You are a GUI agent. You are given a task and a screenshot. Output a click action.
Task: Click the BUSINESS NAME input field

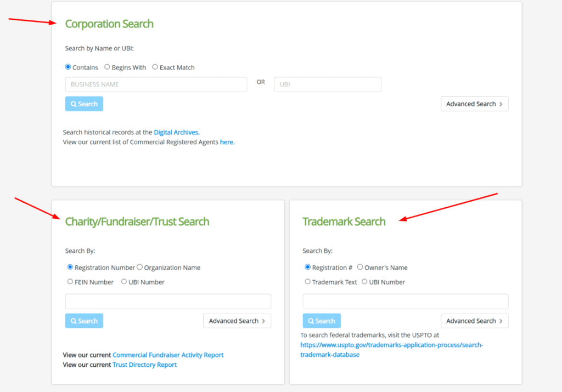pos(155,84)
